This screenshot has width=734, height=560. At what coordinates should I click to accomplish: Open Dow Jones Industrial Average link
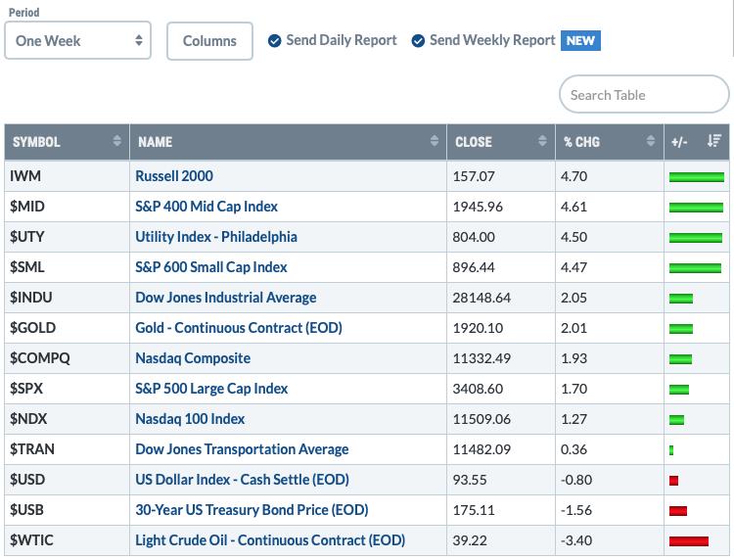point(226,298)
